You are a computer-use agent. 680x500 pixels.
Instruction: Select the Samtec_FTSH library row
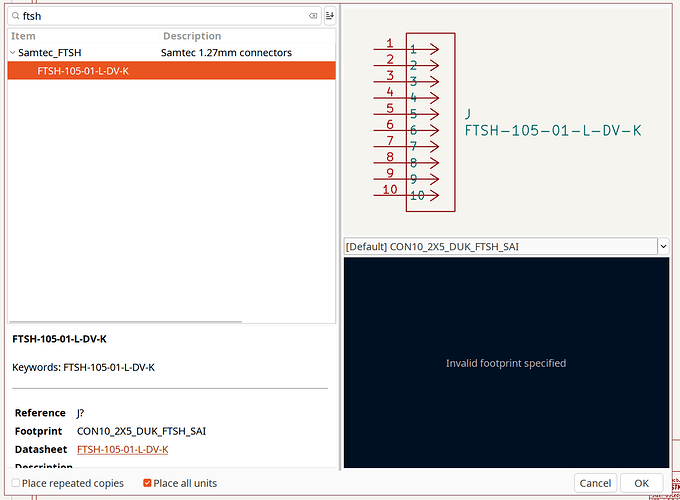point(172,53)
